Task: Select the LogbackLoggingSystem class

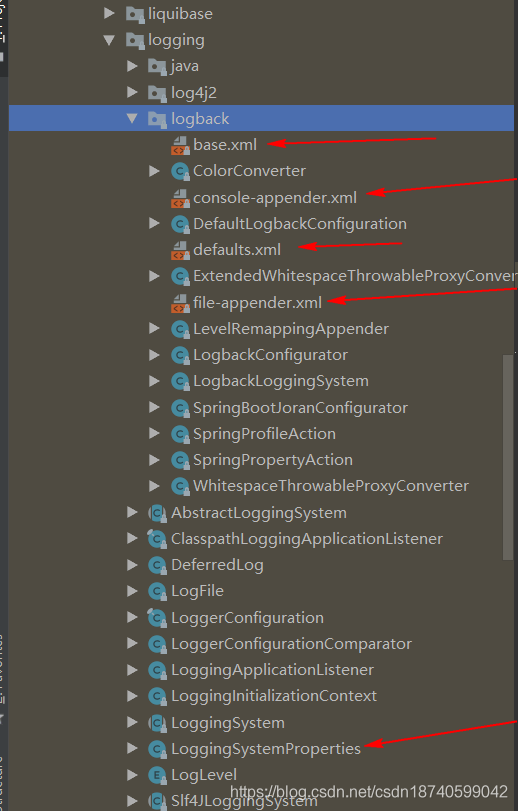Action: click(x=281, y=381)
